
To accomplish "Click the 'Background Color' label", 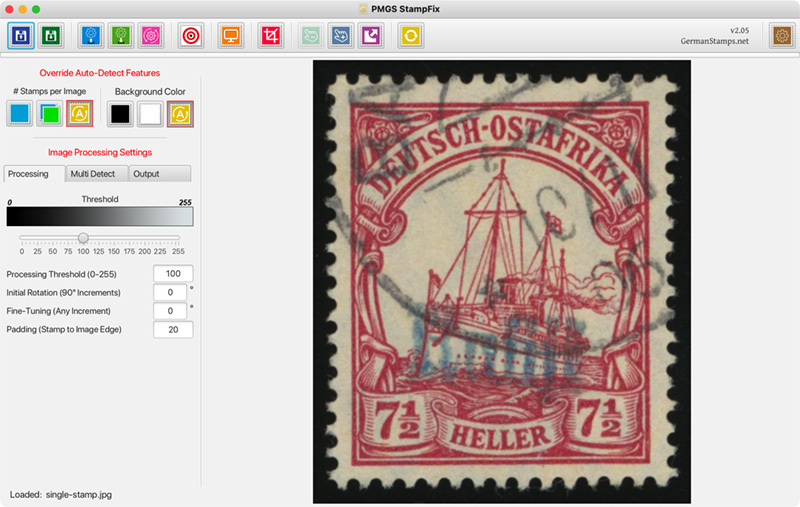I will point(150,92).
